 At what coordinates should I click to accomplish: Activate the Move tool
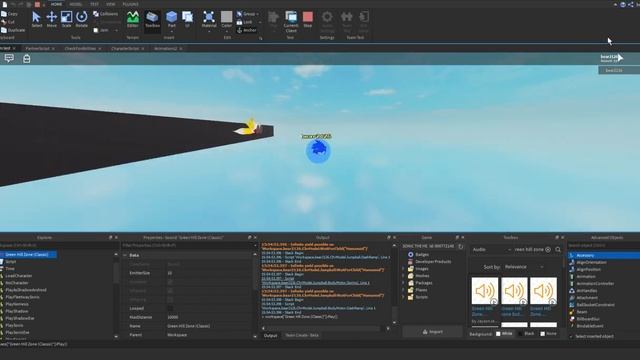click(52, 19)
